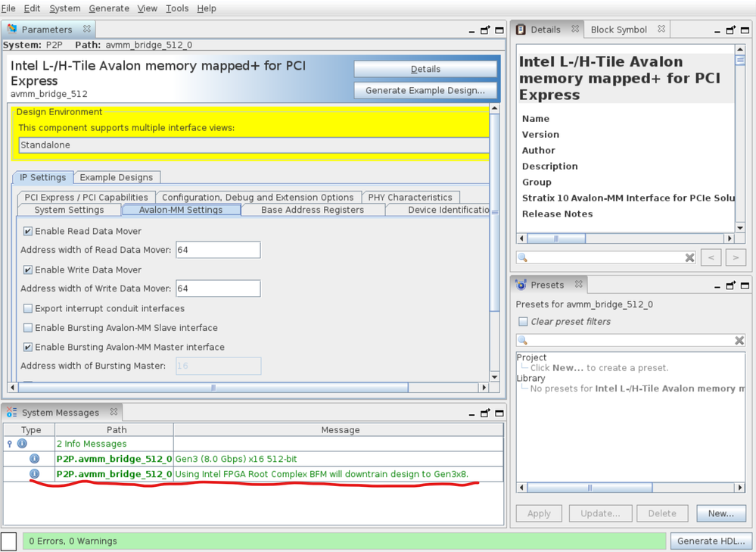Click Generate Example Design button
This screenshot has width=756, height=552.
click(x=425, y=90)
